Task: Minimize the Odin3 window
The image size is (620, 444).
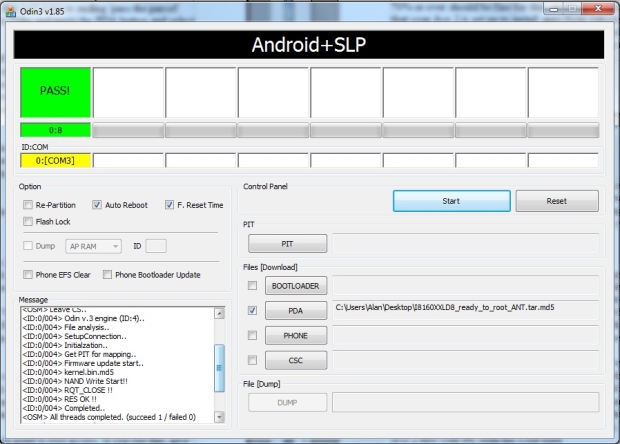Action: point(554,9)
